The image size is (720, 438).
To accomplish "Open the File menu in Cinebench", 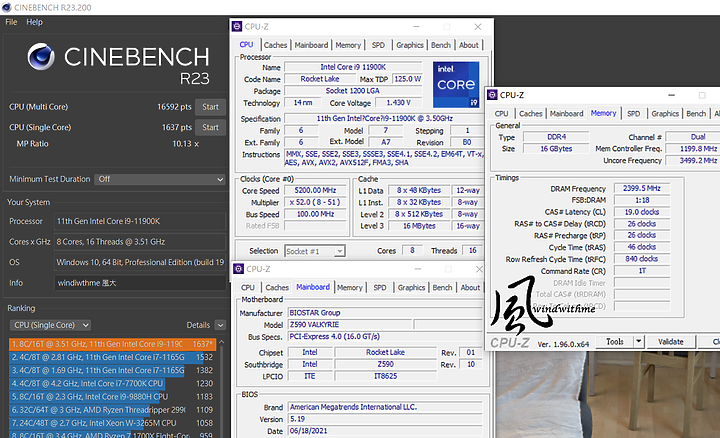I will click(x=11, y=22).
